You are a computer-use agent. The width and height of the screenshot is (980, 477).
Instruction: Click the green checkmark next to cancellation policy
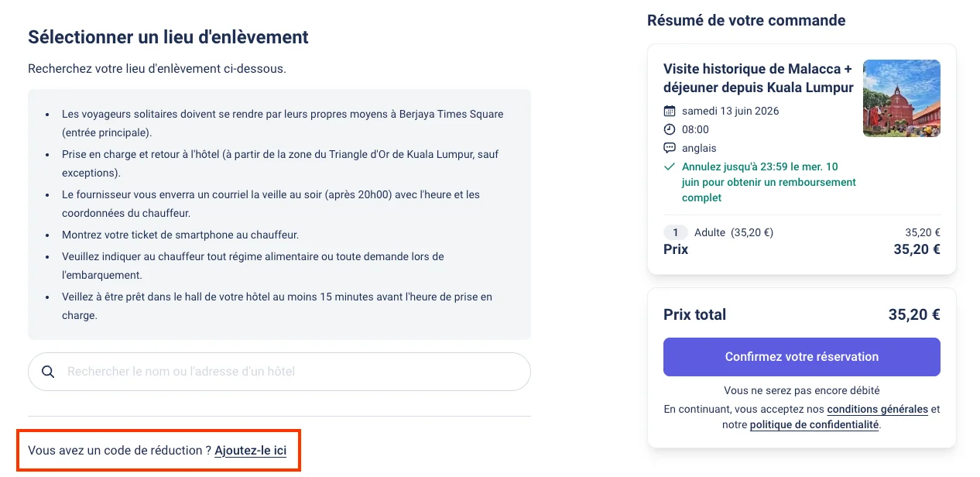pos(670,166)
